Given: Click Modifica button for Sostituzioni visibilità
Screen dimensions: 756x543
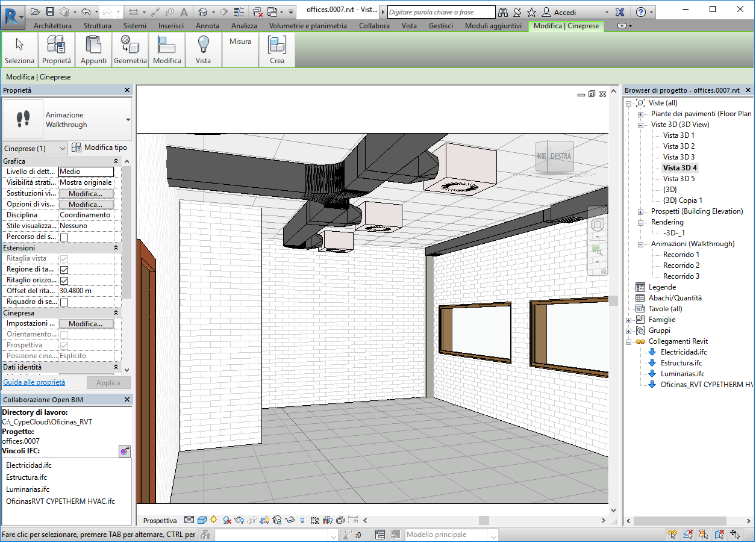Looking at the screenshot, I should click(86, 194).
